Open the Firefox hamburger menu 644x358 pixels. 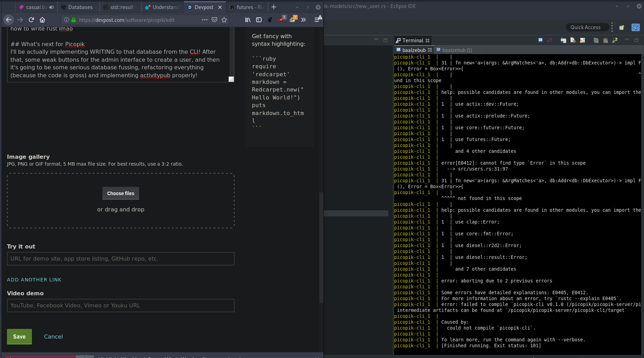tap(317, 20)
